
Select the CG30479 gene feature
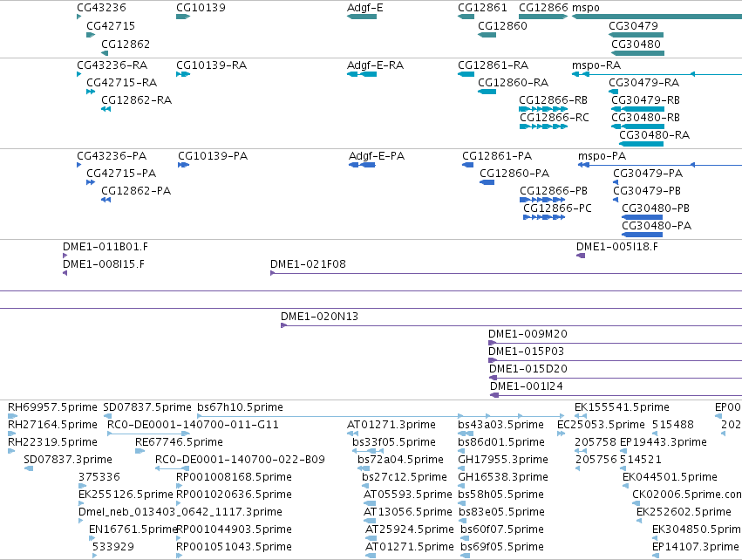pos(636,35)
